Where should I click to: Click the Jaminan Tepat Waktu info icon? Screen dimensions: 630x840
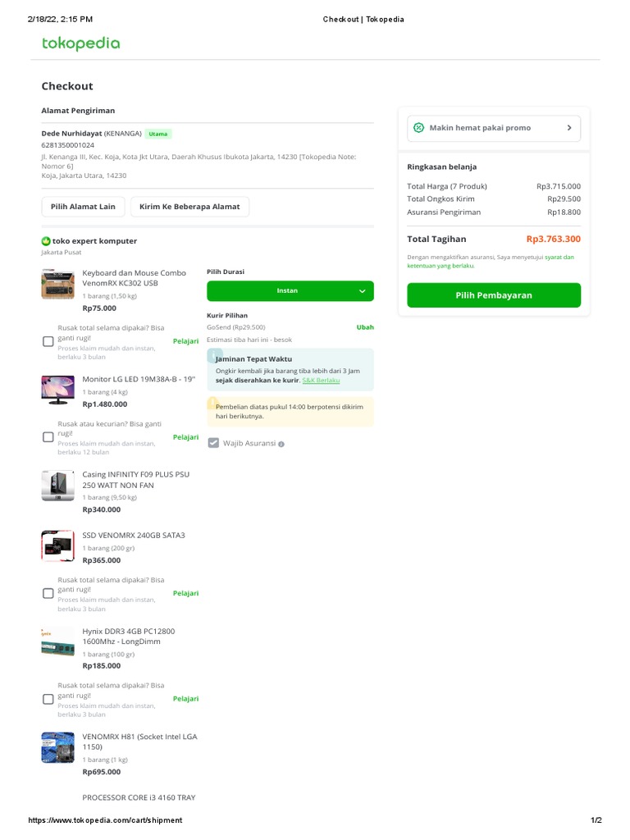point(214,354)
